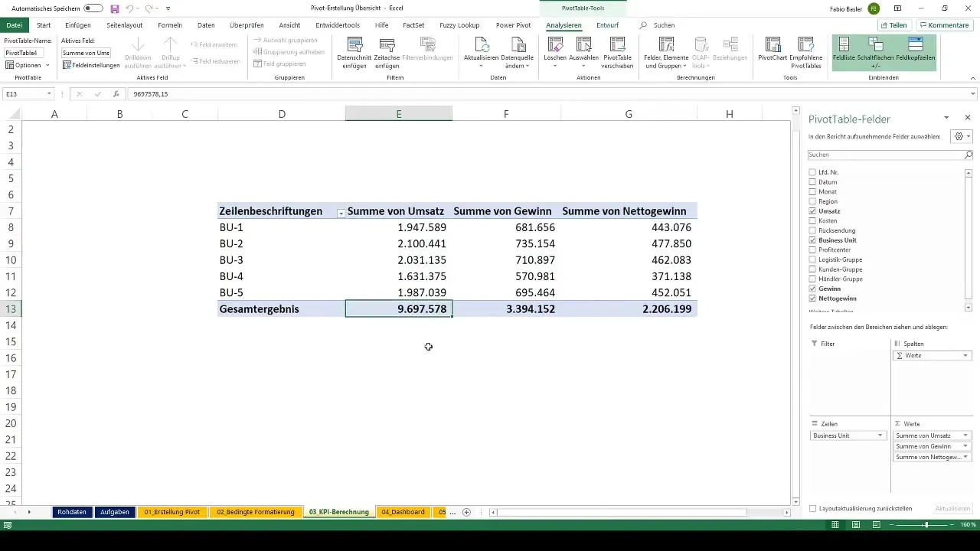980x551 pixels.
Task: Close the PivotTable-Felder pane
Action: point(968,118)
